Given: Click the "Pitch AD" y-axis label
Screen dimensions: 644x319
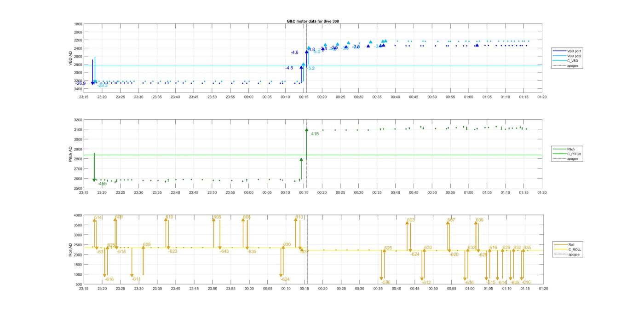Looking at the screenshot, I should coord(71,154).
